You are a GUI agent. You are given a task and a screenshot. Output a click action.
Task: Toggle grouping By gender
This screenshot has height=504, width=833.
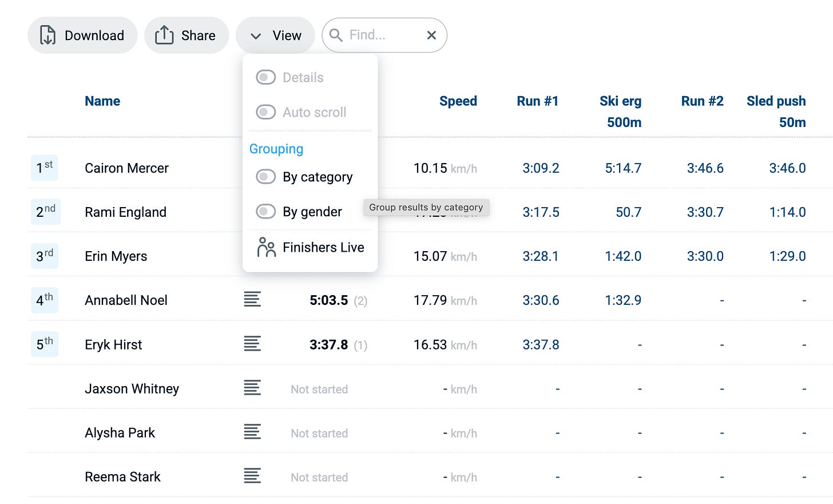coord(265,212)
